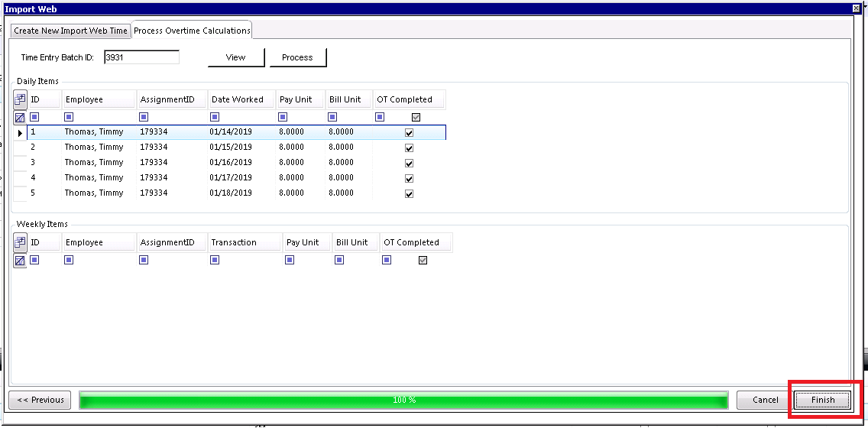This screenshot has height=428, width=868.
Task: Toggle OT Completed checkbox for 01/16/2019
Action: click(x=409, y=164)
